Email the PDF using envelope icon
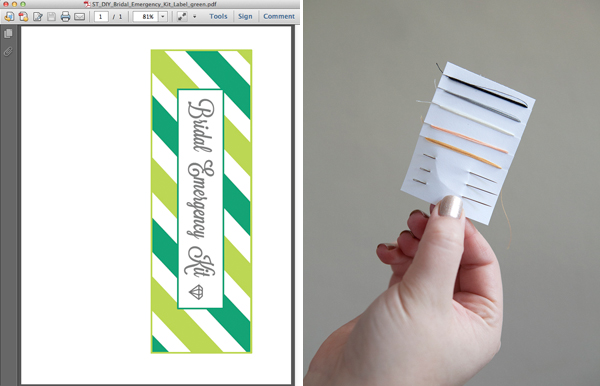 pos(80,16)
